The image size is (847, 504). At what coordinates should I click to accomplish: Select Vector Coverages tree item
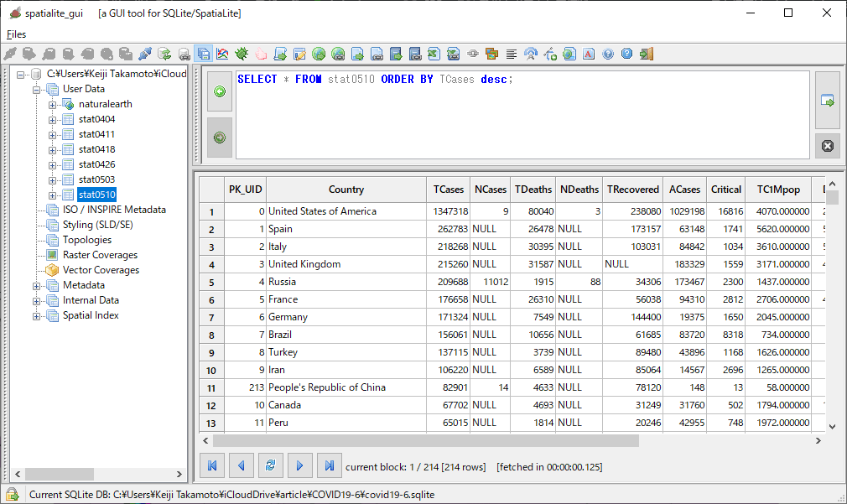pos(101,270)
